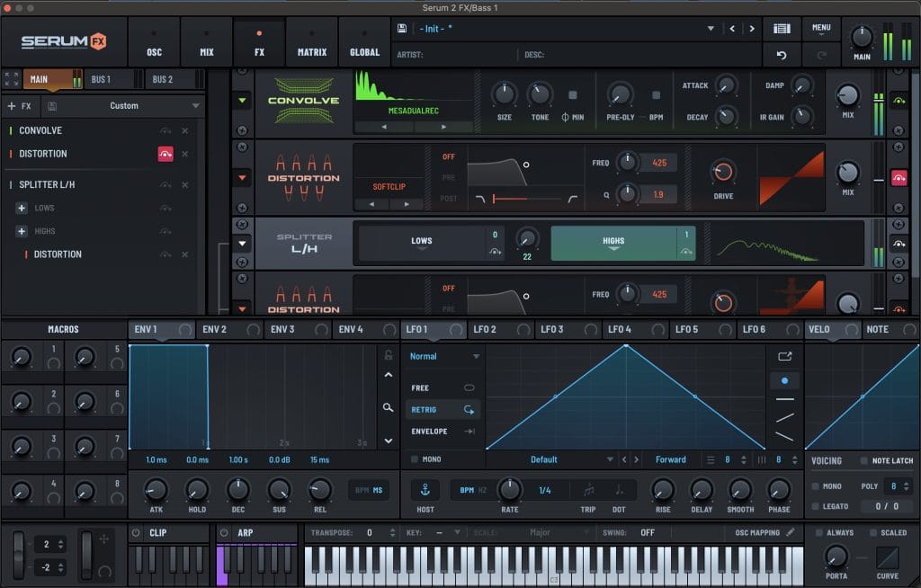
Task: Click the ENV 1 down chevron
Action: tap(389, 441)
